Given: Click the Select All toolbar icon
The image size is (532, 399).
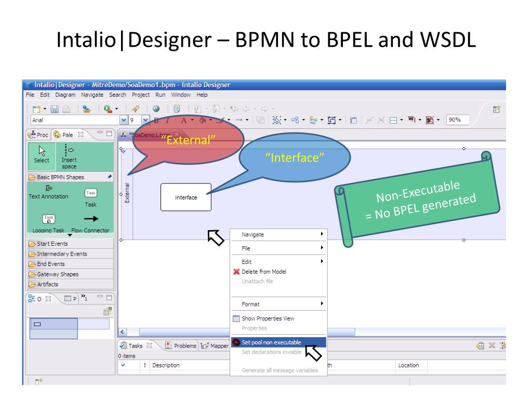Looking at the screenshot, I should 277,120.
